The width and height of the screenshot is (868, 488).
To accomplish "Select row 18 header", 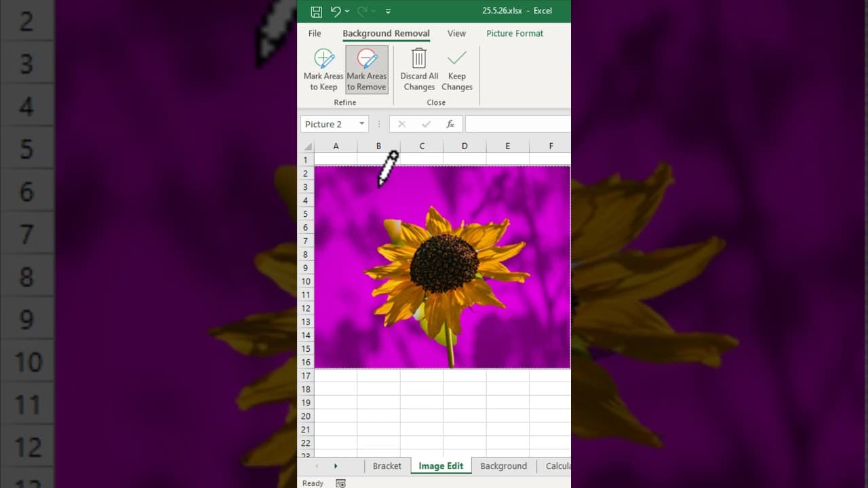I will (306, 389).
